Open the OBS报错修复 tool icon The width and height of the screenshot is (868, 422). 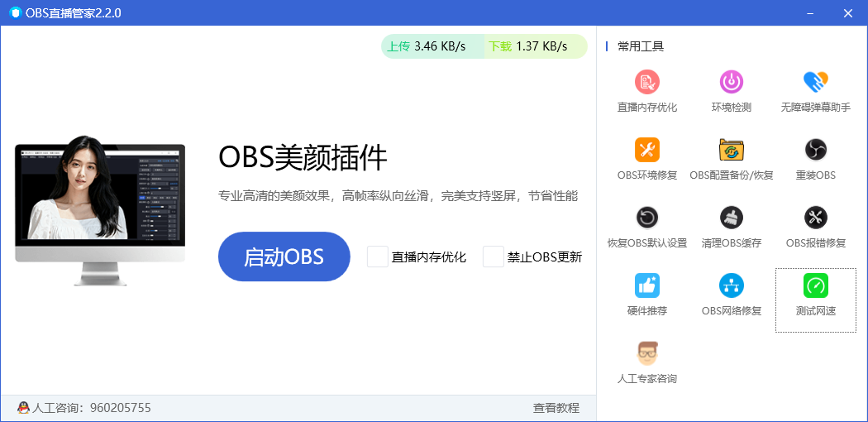pyautogui.click(x=816, y=218)
